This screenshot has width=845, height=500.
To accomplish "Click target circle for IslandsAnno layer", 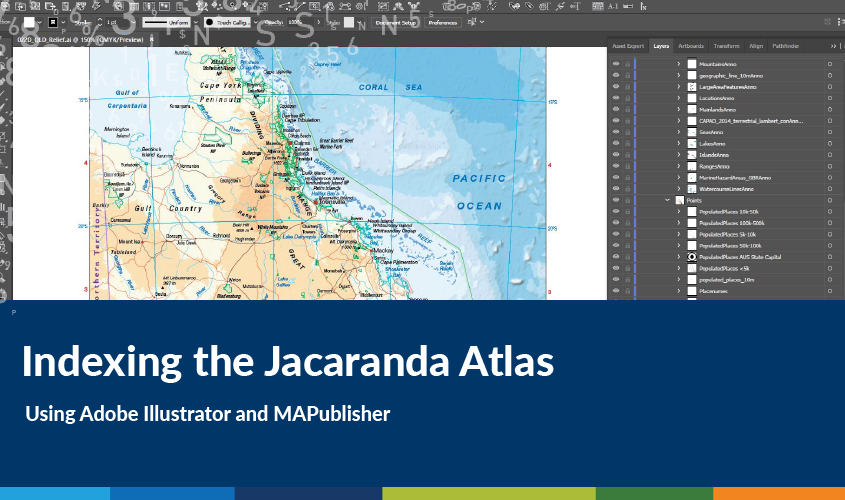I will click(x=830, y=155).
